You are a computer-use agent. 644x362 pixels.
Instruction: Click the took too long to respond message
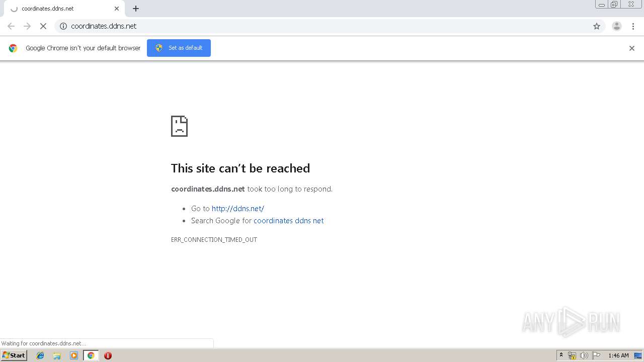pos(290,189)
